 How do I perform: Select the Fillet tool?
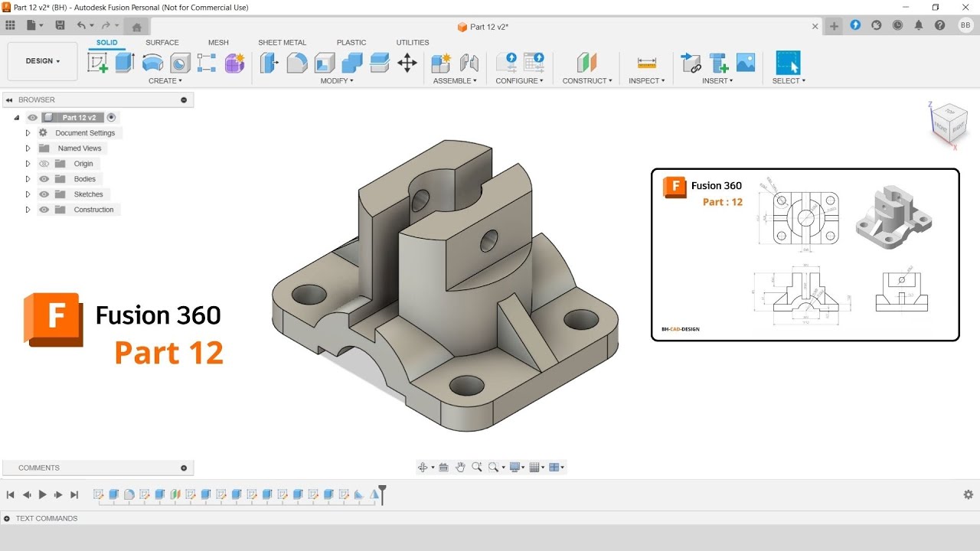coord(297,63)
